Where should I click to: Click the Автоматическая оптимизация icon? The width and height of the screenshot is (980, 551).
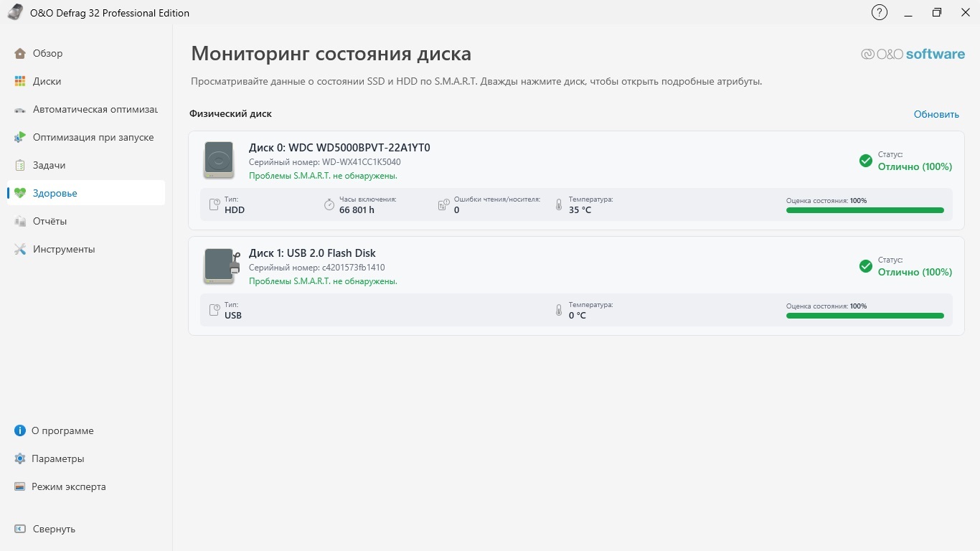point(20,110)
